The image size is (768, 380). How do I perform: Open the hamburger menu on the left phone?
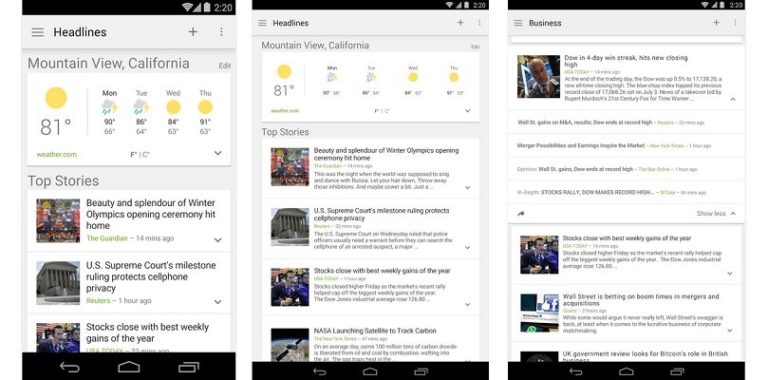click(x=38, y=32)
